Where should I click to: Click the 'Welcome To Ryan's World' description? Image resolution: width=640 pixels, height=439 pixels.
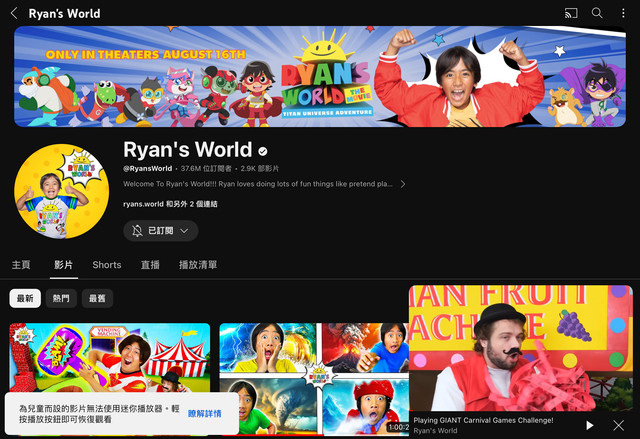pyautogui.click(x=258, y=184)
